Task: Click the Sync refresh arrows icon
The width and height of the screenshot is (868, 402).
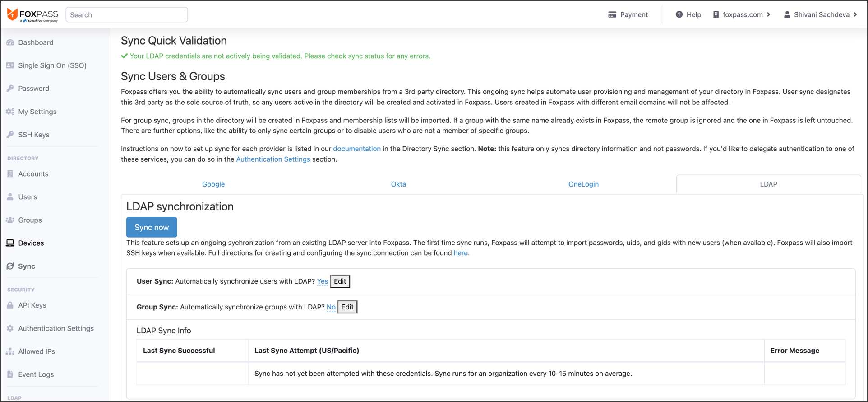Action: point(10,266)
